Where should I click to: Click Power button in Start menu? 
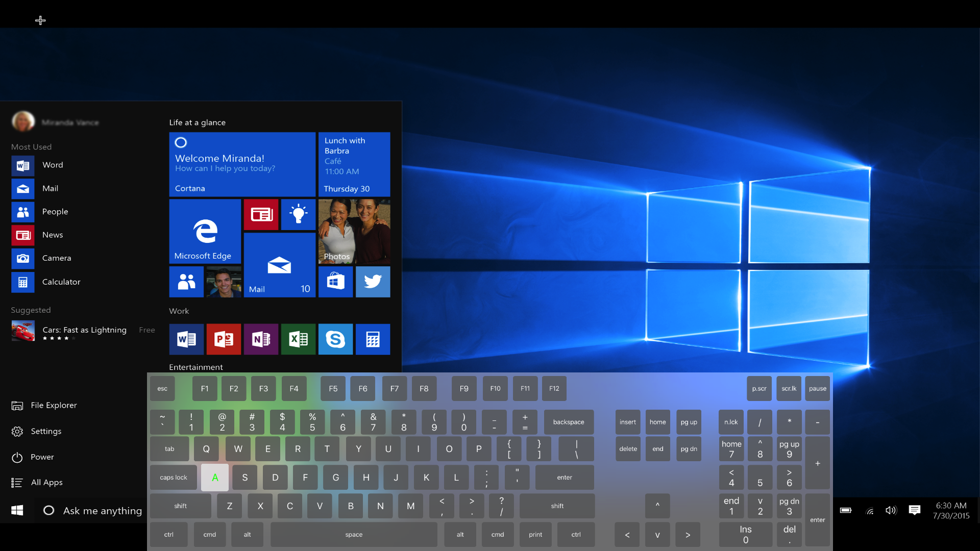(x=42, y=456)
